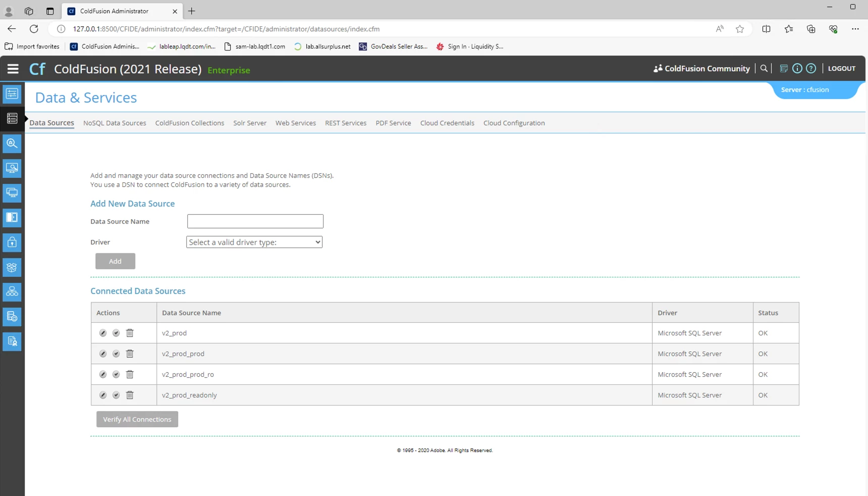Open lab.allsurplus.net bookmark
Viewport: 868px width, 496px height.
pos(322,46)
